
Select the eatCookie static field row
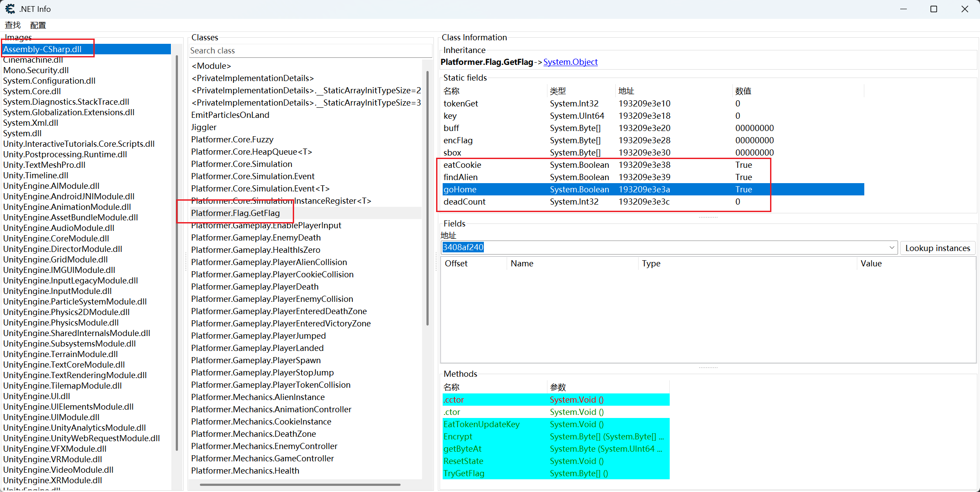pyautogui.click(x=462, y=165)
